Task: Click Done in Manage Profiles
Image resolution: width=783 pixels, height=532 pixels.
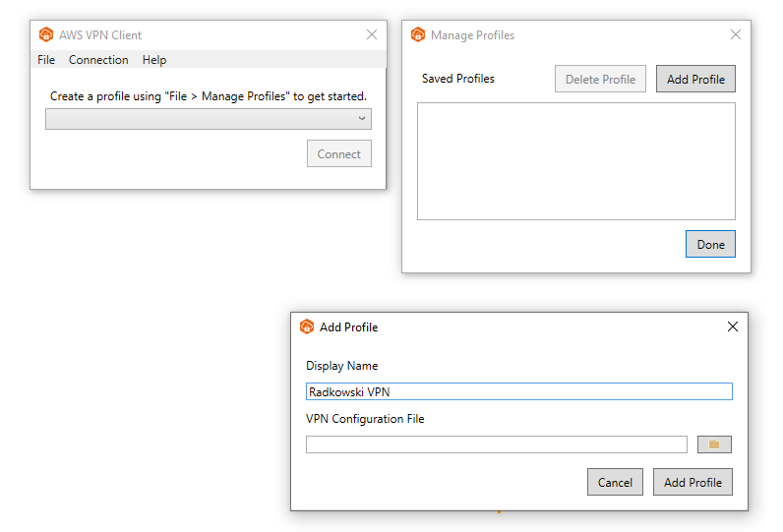Action: click(710, 244)
